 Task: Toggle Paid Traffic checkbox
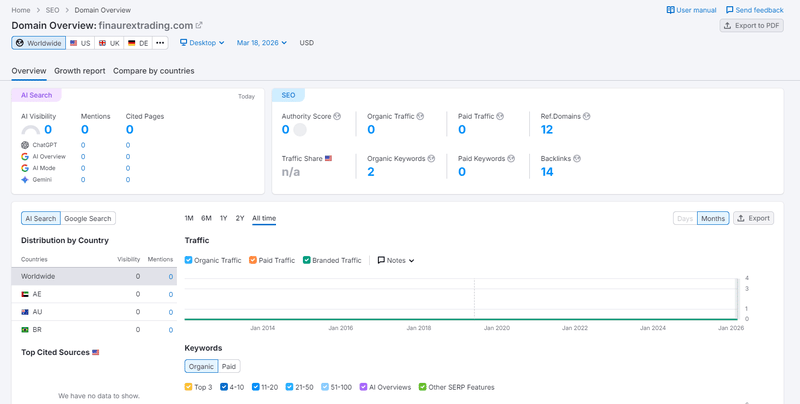253,260
